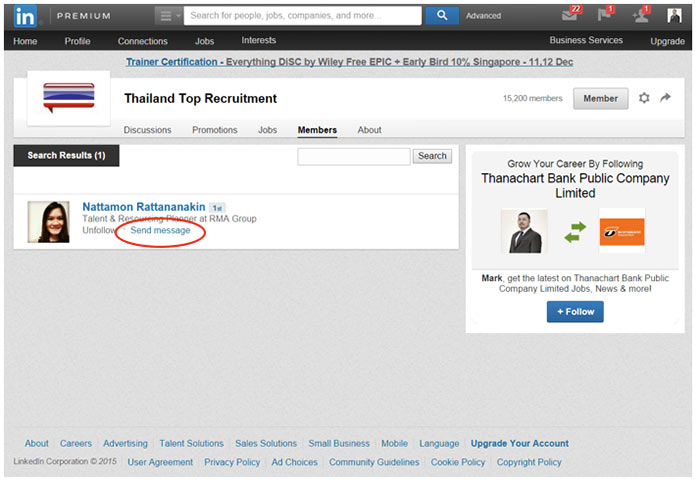The width and height of the screenshot is (700, 480).
Task: Open the Cookie Policy link
Action: pos(458,462)
